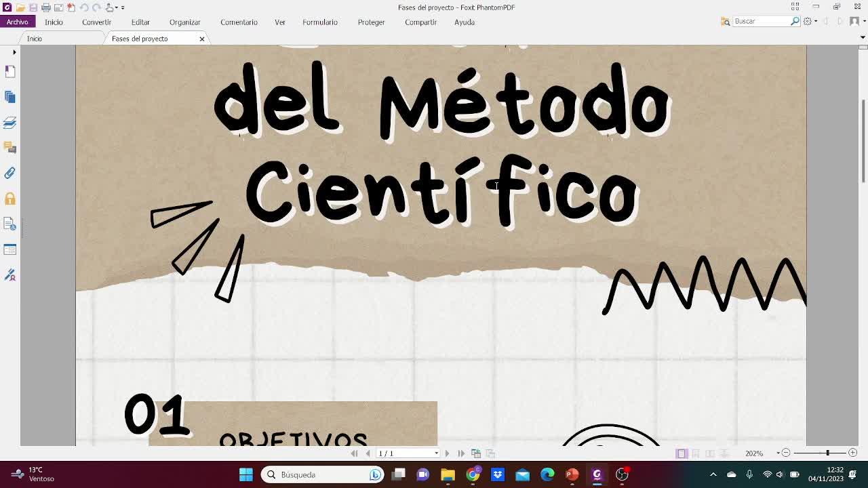
Task: Click the zoom in plus button
Action: (852, 453)
